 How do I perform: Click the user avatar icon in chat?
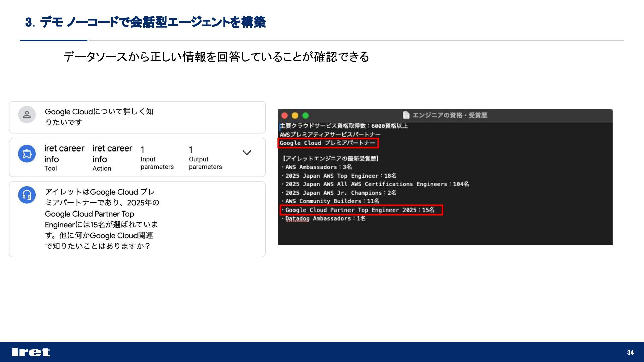27,115
